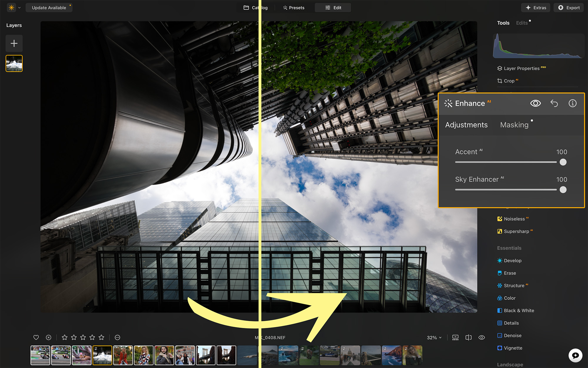588x368 pixels.
Task: Mark the current photo as favorite
Action: (36, 337)
